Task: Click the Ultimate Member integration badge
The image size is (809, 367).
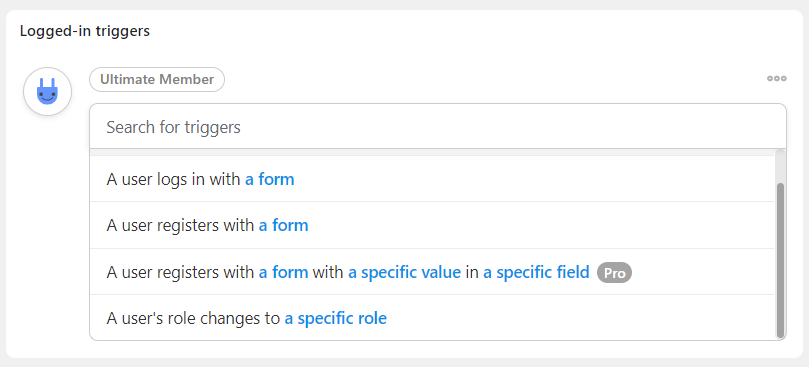Action: coord(157,79)
